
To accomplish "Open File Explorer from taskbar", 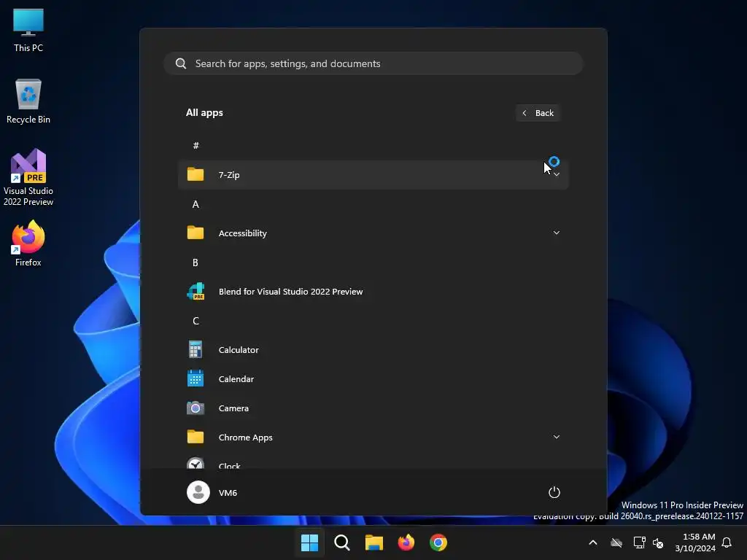I will pos(374,542).
